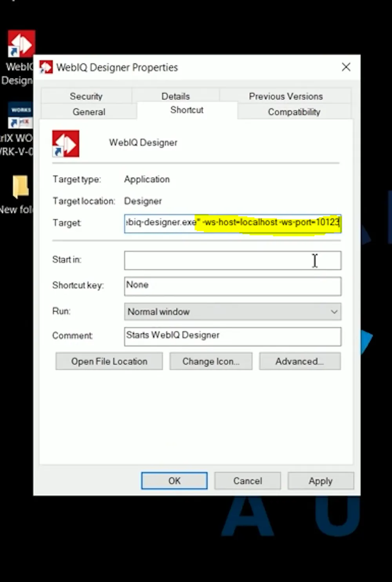Open Advanced shortcut options

click(300, 361)
